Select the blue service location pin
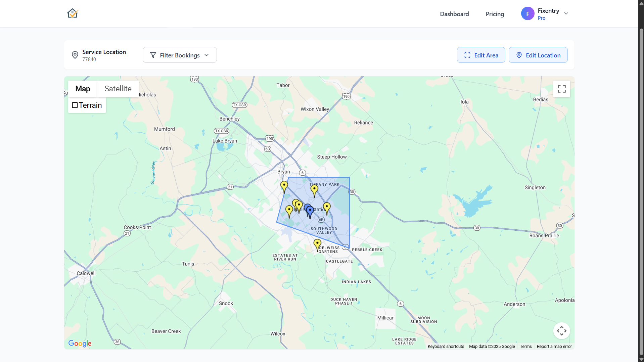Image resolution: width=644 pixels, height=362 pixels. click(310, 212)
